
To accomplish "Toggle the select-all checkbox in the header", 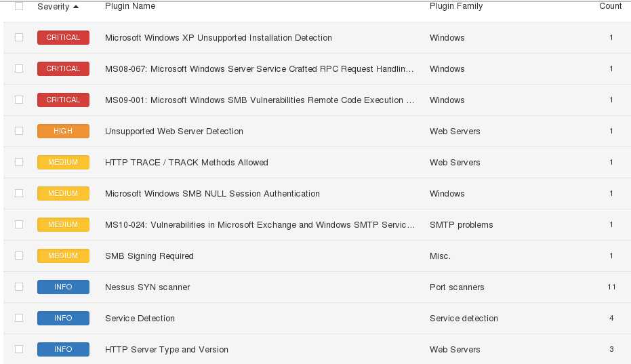I will point(19,6).
